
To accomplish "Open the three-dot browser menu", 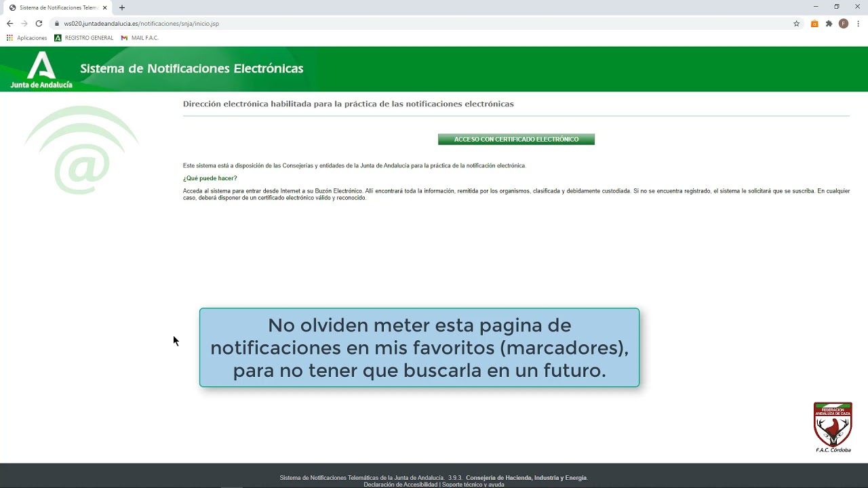I will [857, 23].
